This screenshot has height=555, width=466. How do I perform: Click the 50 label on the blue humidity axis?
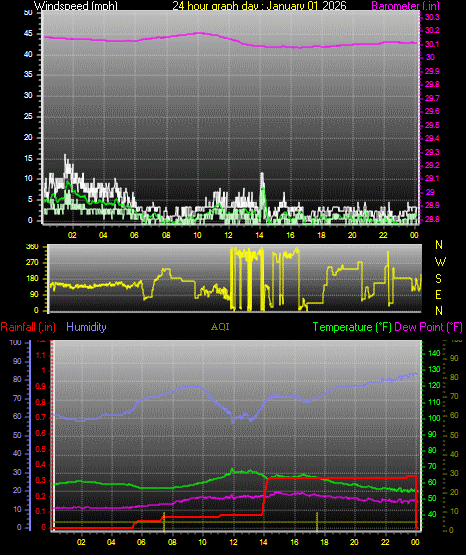click(17, 435)
